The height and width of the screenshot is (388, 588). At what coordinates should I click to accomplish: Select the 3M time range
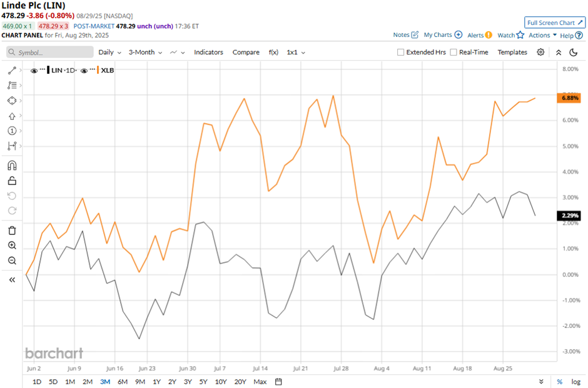tap(105, 382)
